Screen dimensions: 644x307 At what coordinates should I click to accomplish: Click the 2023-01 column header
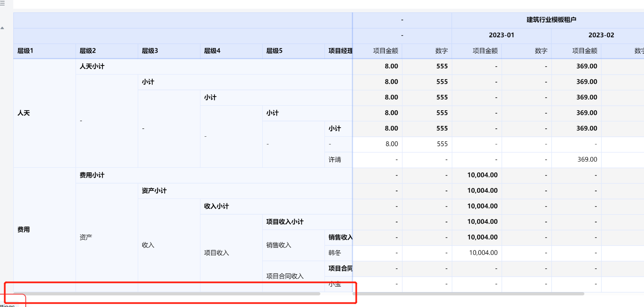tap(501, 35)
